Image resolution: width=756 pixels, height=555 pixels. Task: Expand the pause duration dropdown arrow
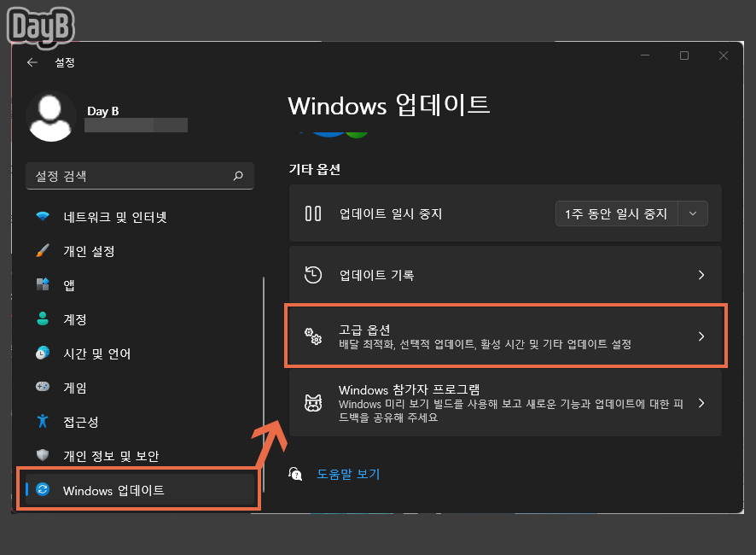tap(693, 213)
